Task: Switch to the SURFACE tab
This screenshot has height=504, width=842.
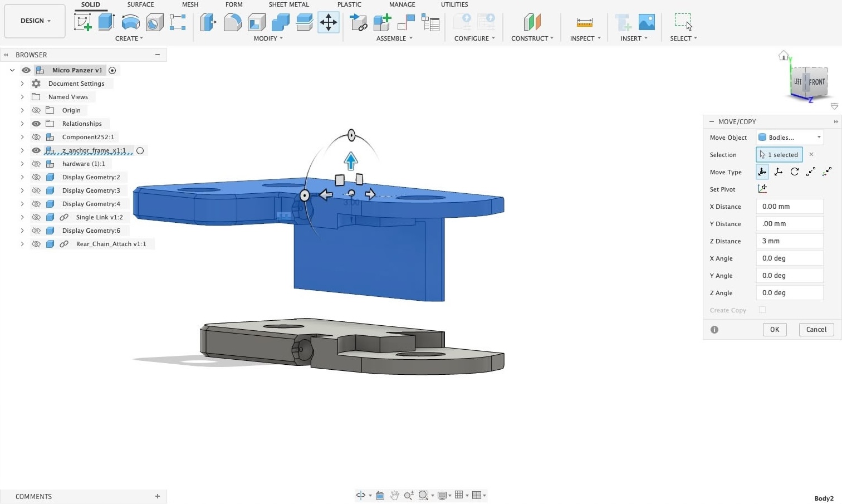Action: click(140, 4)
